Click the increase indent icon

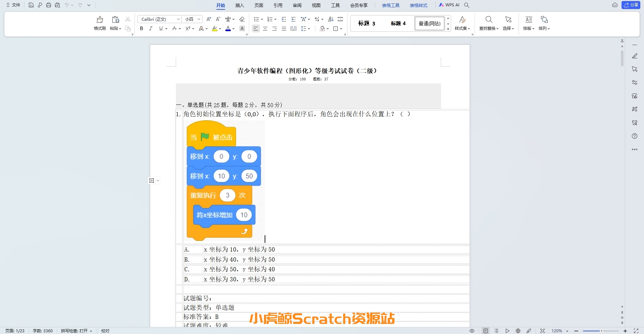(x=293, y=19)
